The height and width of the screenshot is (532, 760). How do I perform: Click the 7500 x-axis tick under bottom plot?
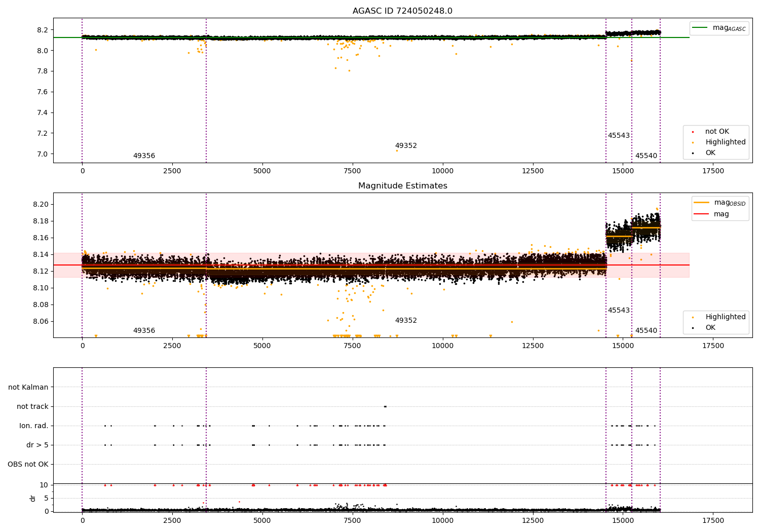pos(352,521)
